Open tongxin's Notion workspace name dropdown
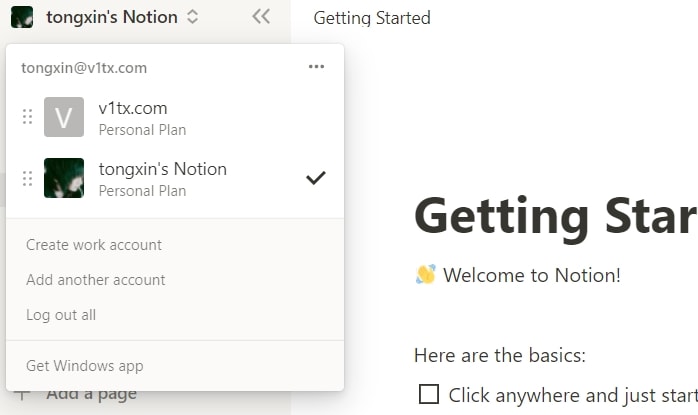Image resolution: width=698 pixels, height=415 pixels. coord(112,17)
